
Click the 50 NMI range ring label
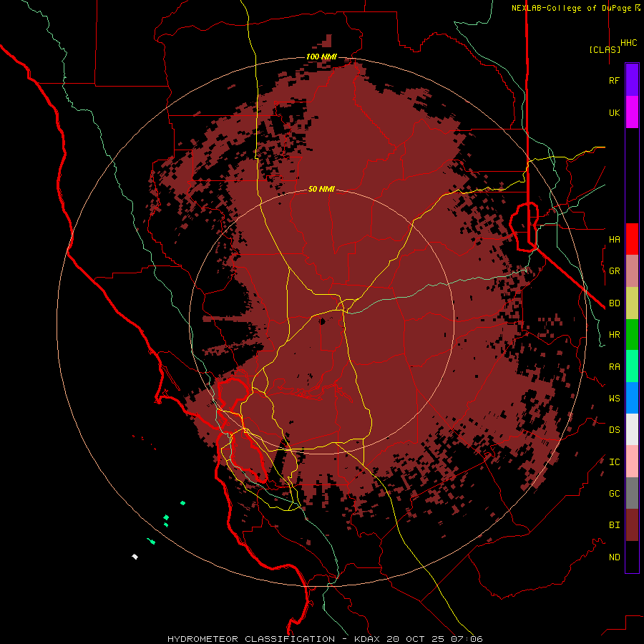pos(321,189)
